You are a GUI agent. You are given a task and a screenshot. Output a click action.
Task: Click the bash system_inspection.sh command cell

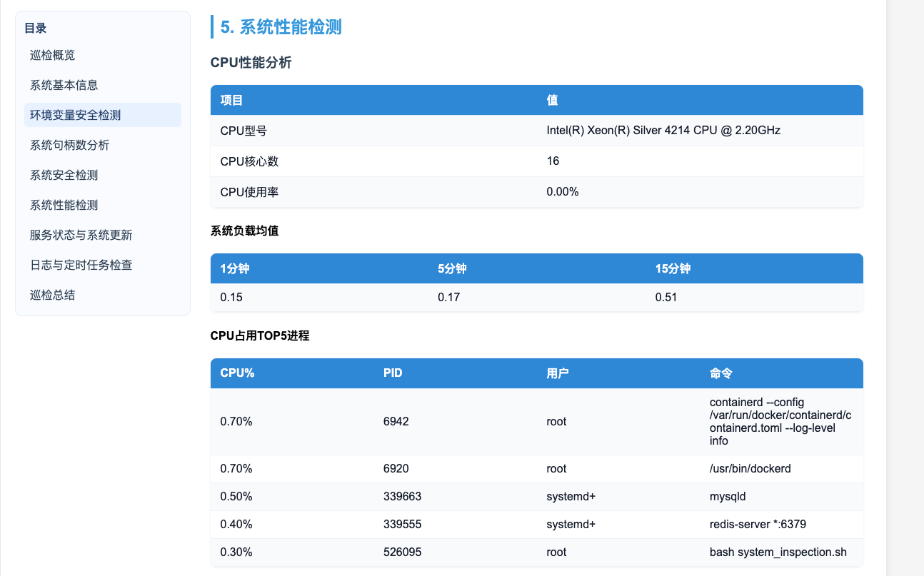pos(778,552)
